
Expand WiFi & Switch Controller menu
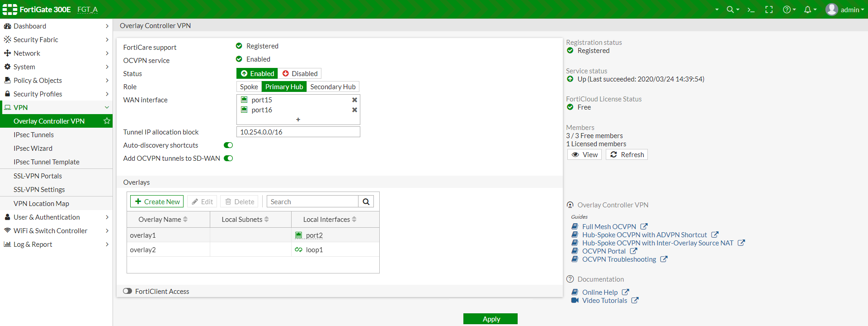56,230
